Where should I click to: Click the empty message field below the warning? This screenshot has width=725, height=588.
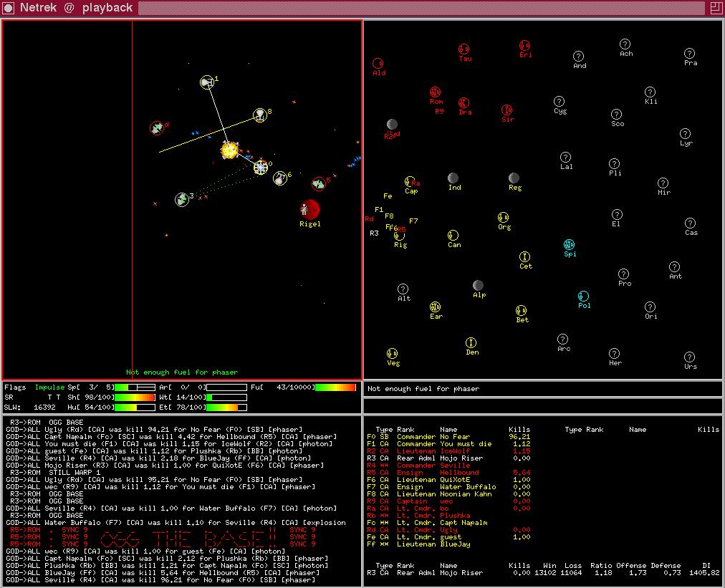pyautogui.click(x=543, y=406)
